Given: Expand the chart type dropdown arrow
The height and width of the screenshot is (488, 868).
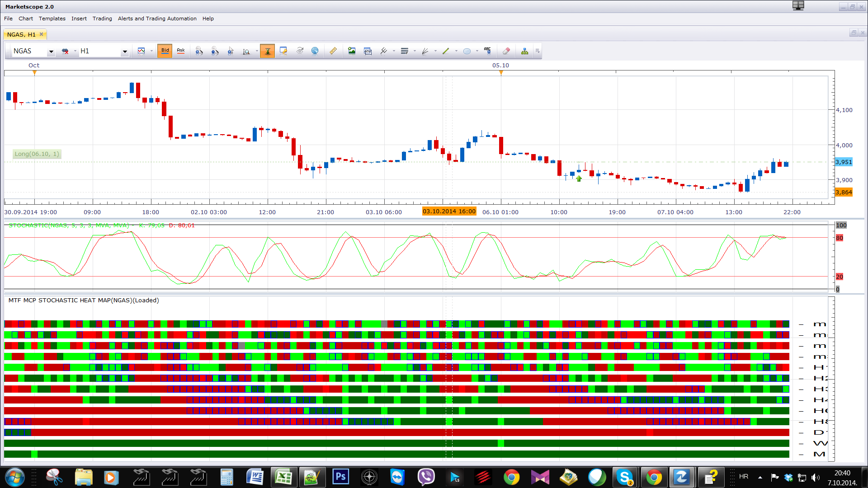Looking at the screenshot, I should 151,51.
